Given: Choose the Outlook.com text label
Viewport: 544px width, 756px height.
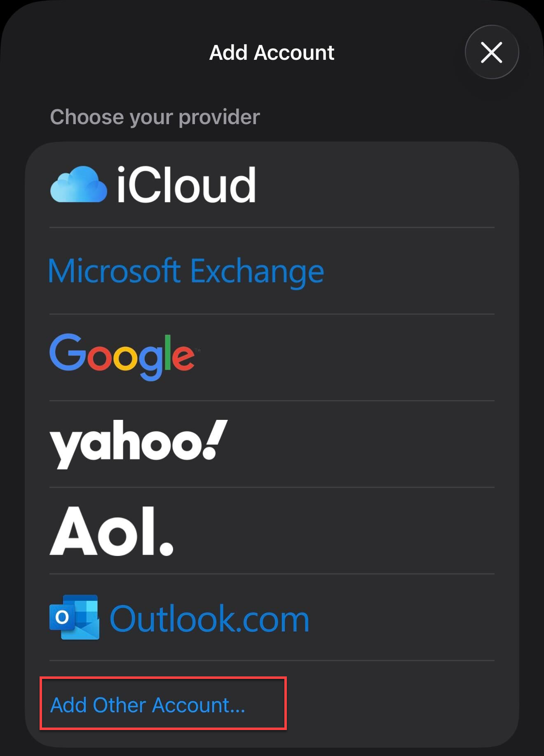Looking at the screenshot, I should click(x=209, y=619).
